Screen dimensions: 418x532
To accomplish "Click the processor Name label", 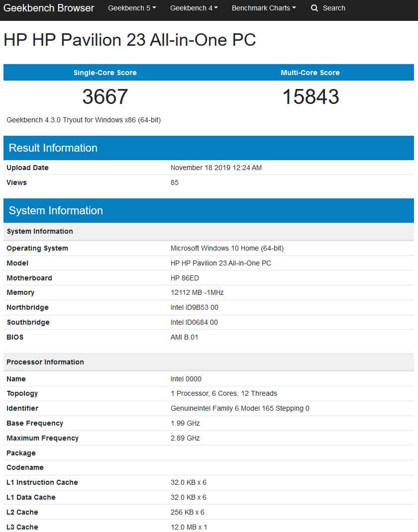I will pyautogui.click(x=16, y=379).
